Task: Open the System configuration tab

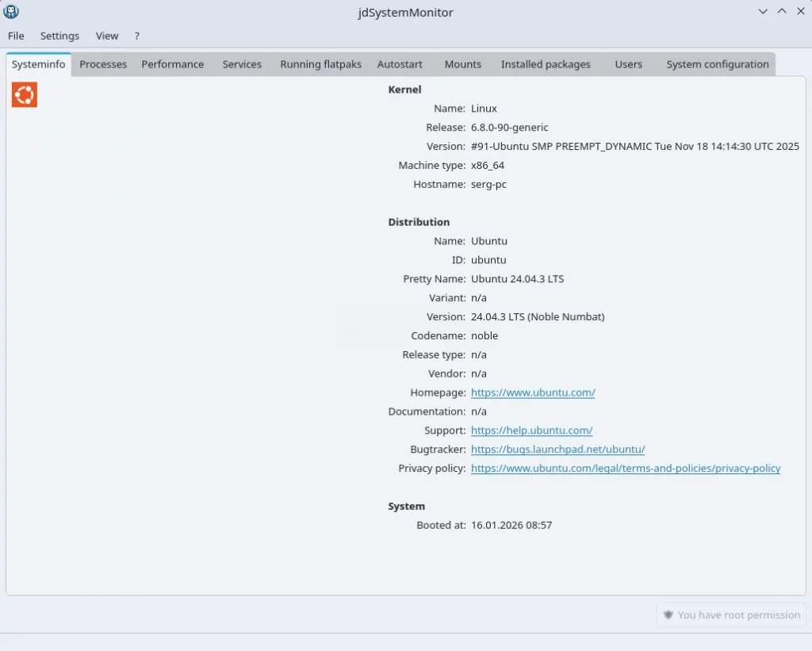Action: [718, 64]
